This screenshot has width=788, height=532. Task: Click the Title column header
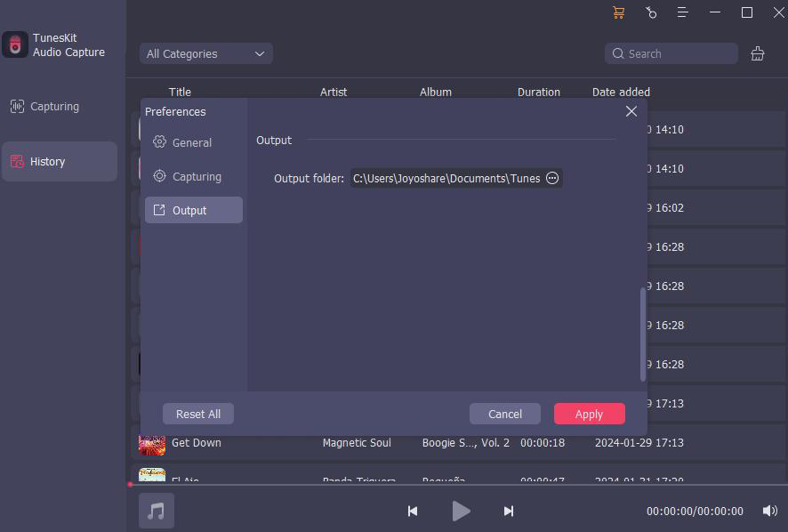click(180, 92)
